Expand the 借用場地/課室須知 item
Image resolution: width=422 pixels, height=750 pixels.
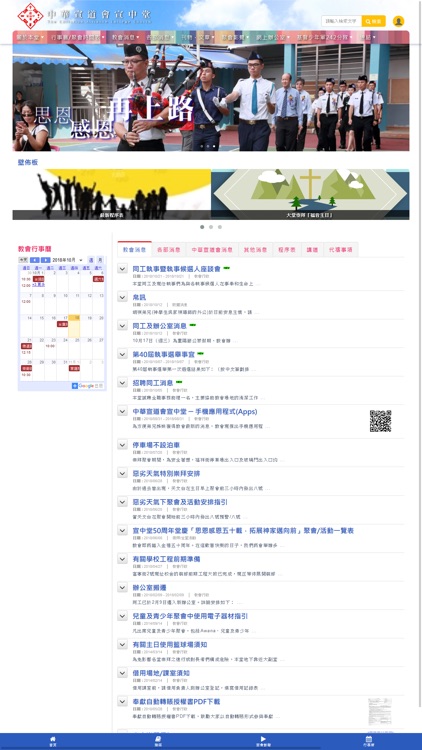coord(122,673)
